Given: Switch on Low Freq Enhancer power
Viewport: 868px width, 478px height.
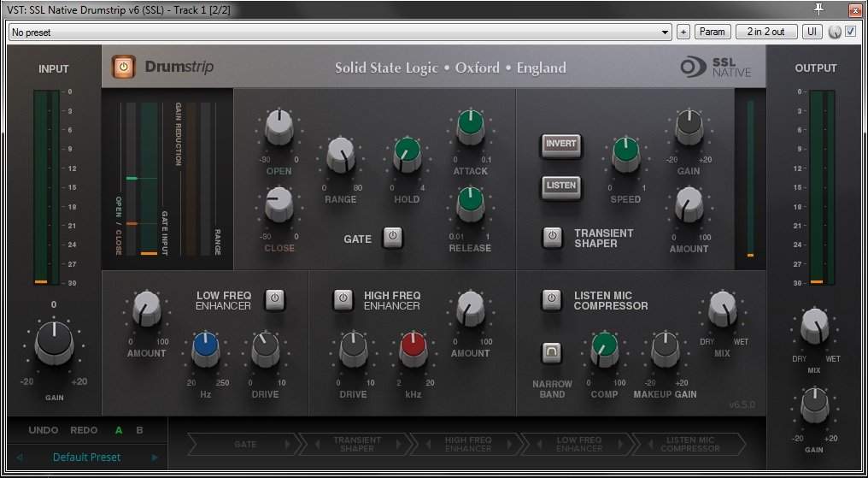Looking at the screenshot, I should 274,299.
